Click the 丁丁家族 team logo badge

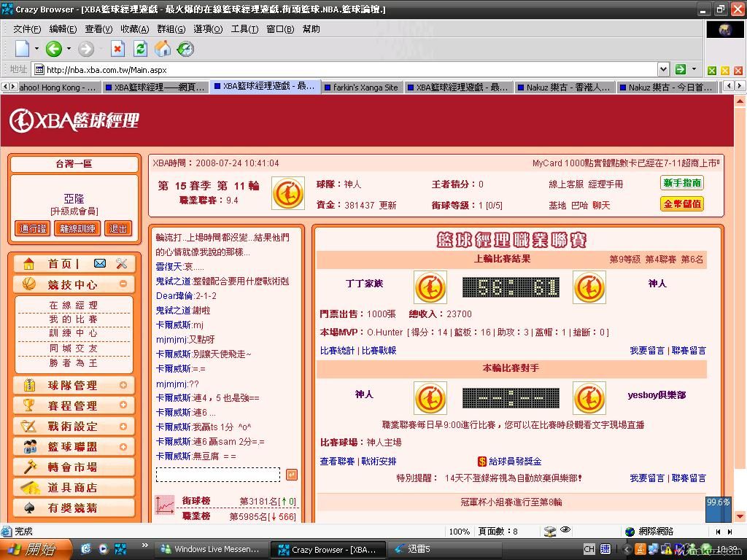point(430,287)
